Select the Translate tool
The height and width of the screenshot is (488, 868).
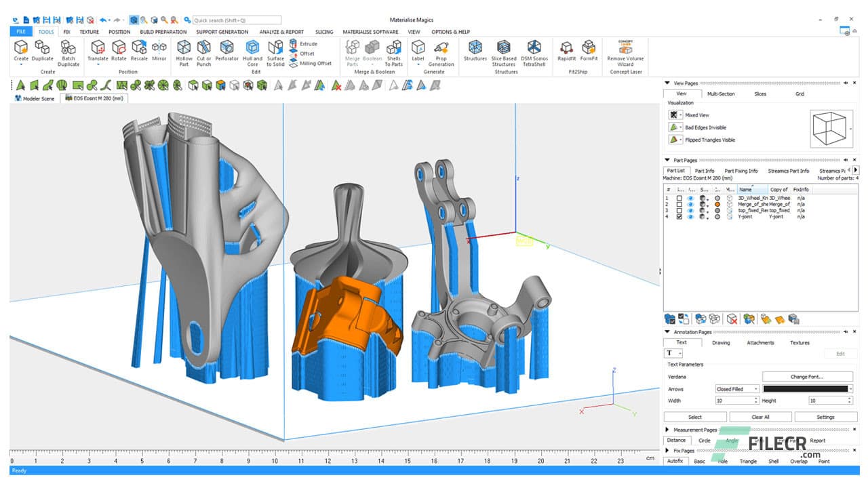[x=98, y=51]
